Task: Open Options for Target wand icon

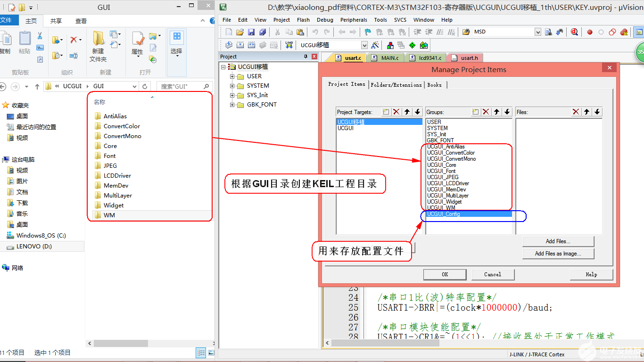Action: (x=375, y=45)
